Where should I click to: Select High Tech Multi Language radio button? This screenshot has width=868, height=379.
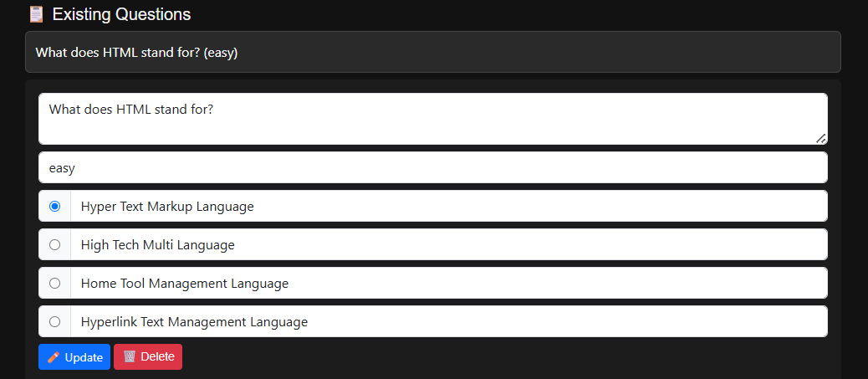click(55, 244)
